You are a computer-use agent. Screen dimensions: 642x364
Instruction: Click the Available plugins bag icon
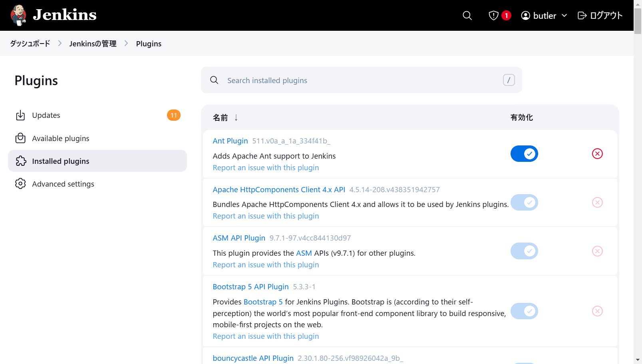(20, 138)
